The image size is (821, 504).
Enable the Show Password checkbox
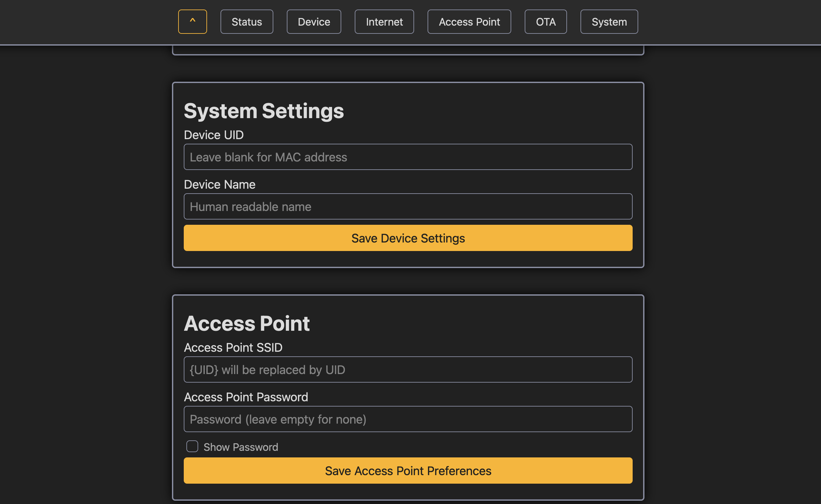(x=192, y=446)
